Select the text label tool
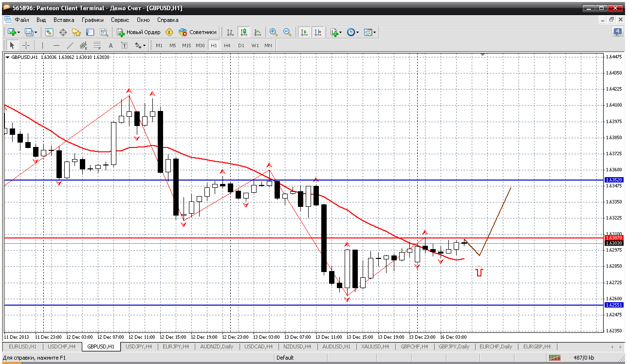 (x=125, y=45)
